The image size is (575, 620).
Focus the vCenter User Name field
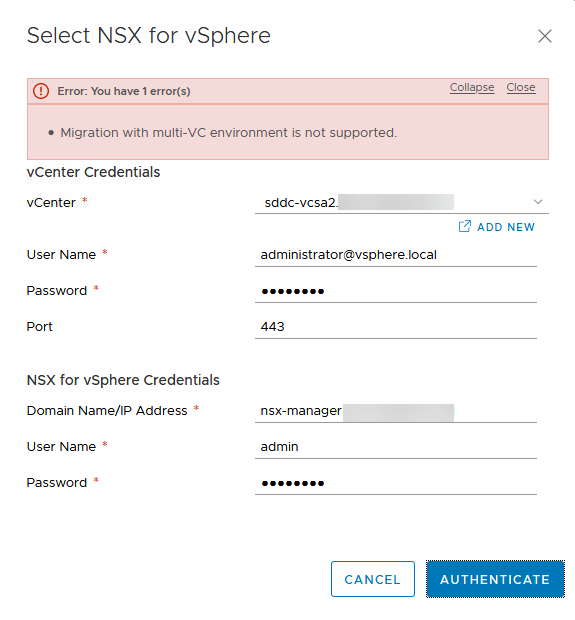coord(396,255)
